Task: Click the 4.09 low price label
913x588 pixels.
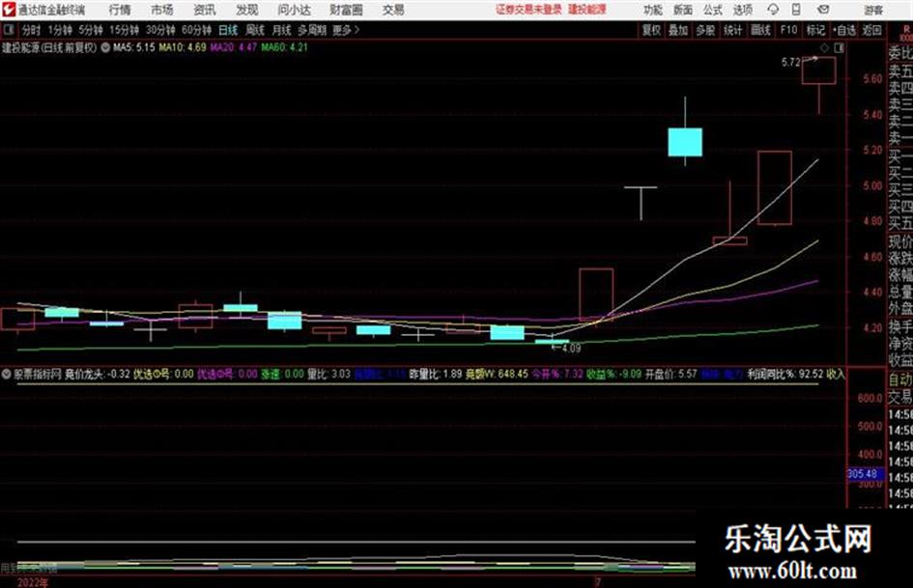Action: pyautogui.click(x=571, y=349)
